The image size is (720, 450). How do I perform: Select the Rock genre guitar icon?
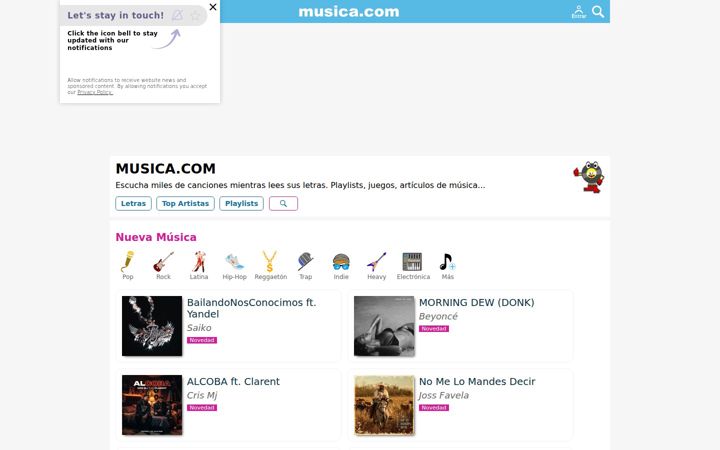coord(163,262)
